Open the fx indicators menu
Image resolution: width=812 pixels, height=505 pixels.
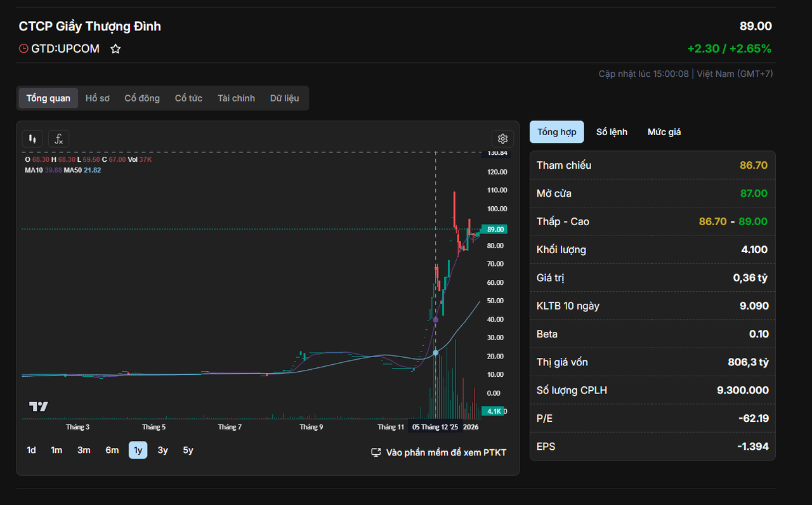58,139
